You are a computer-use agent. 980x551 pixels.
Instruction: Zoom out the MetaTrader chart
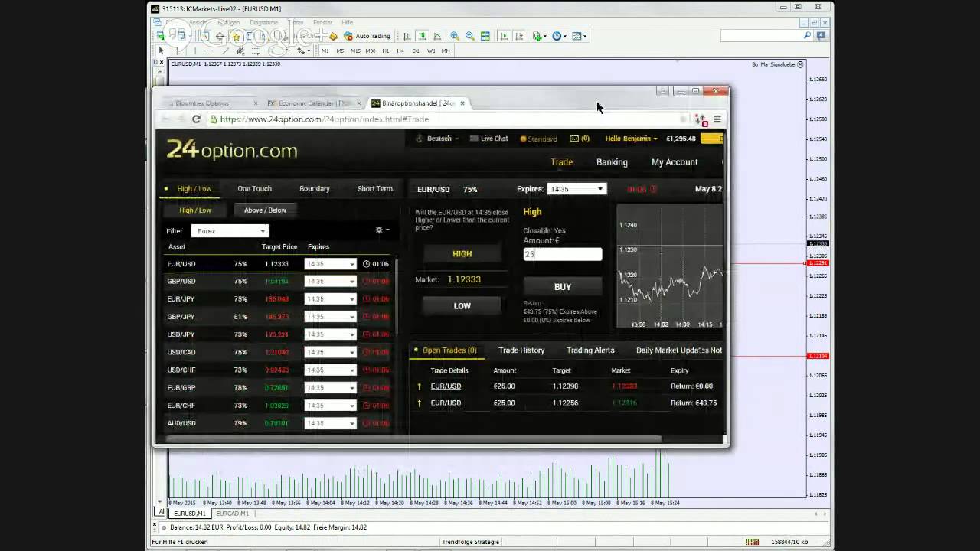(470, 36)
